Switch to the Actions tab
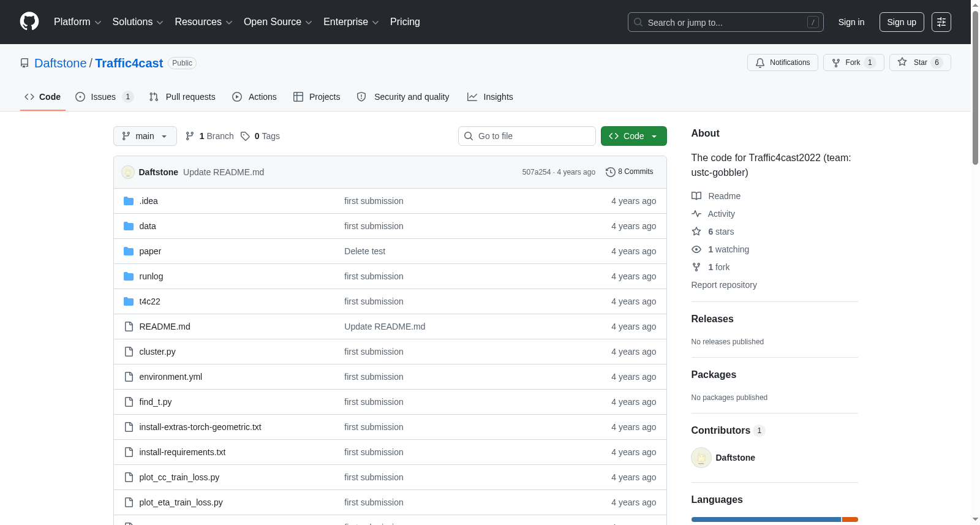The image size is (980, 525). (255, 97)
